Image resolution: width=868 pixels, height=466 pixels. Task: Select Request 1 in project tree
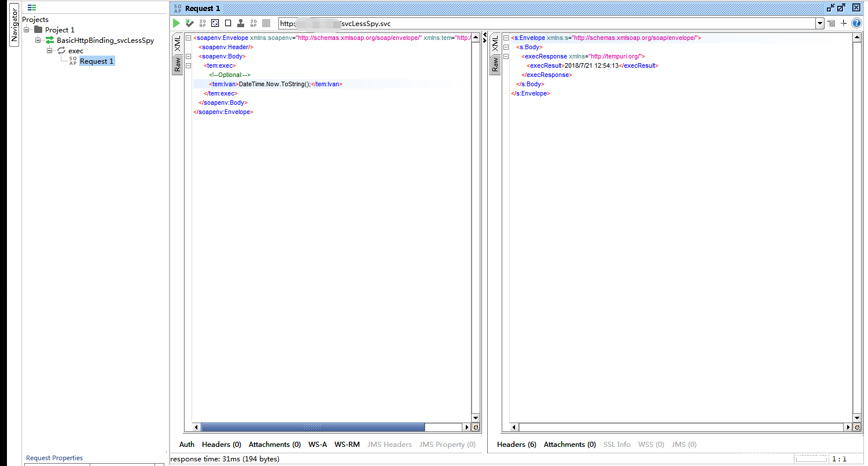[97, 61]
